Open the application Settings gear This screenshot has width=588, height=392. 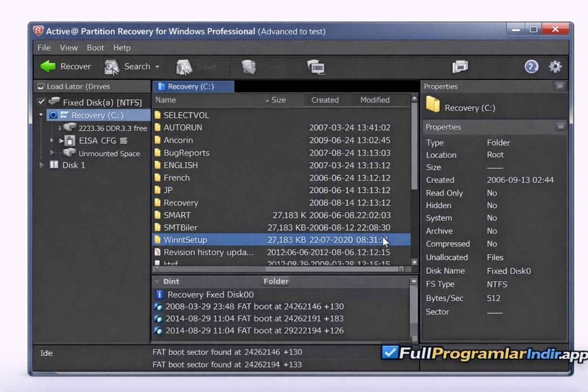(555, 67)
